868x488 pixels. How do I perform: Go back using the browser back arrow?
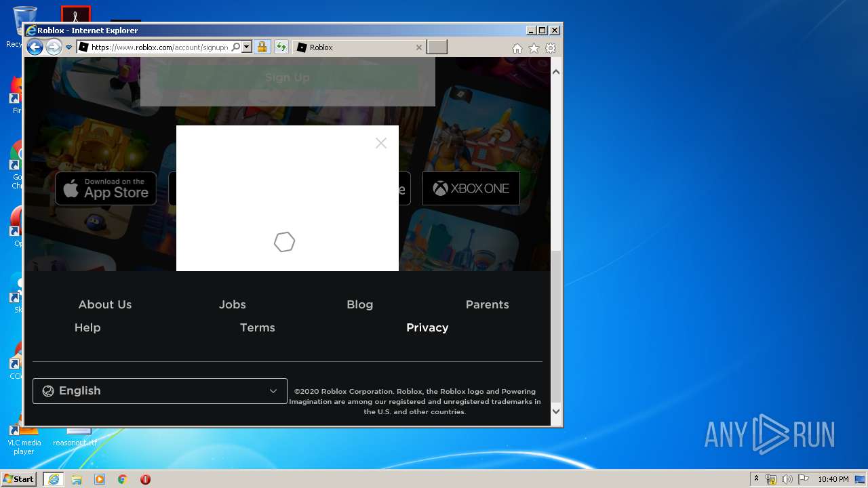pyautogui.click(x=35, y=47)
